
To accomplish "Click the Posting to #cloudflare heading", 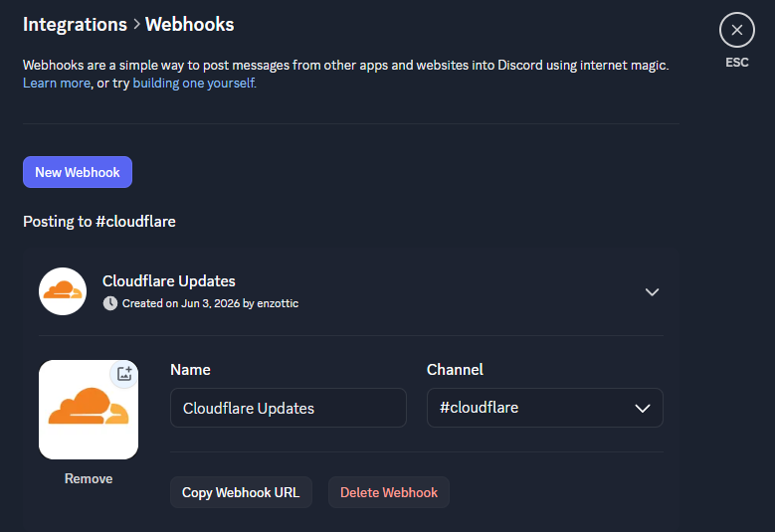I will click(x=99, y=222).
